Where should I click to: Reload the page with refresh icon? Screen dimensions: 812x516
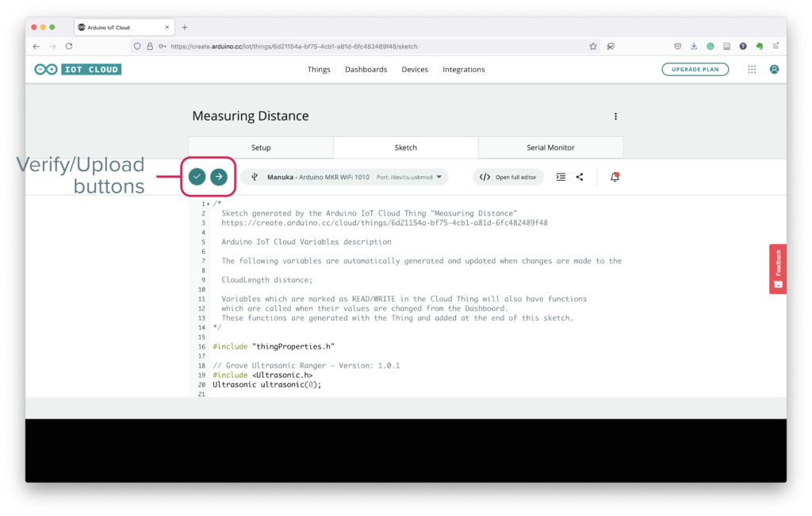[69, 46]
